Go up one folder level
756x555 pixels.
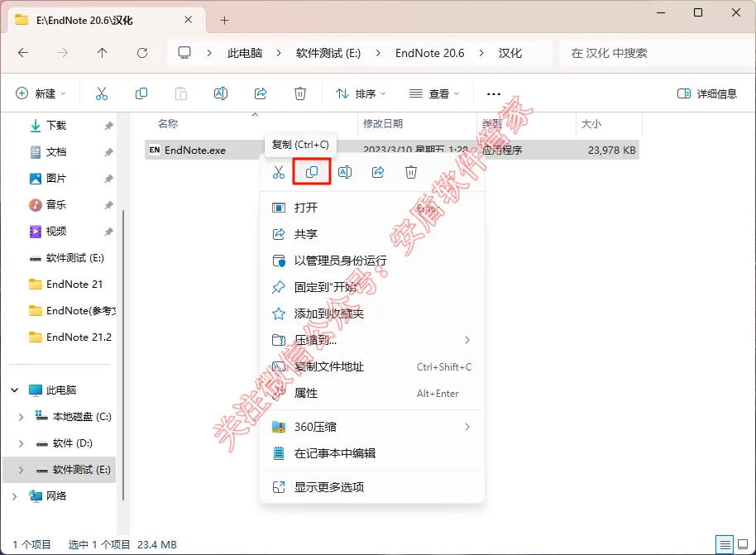point(103,53)
